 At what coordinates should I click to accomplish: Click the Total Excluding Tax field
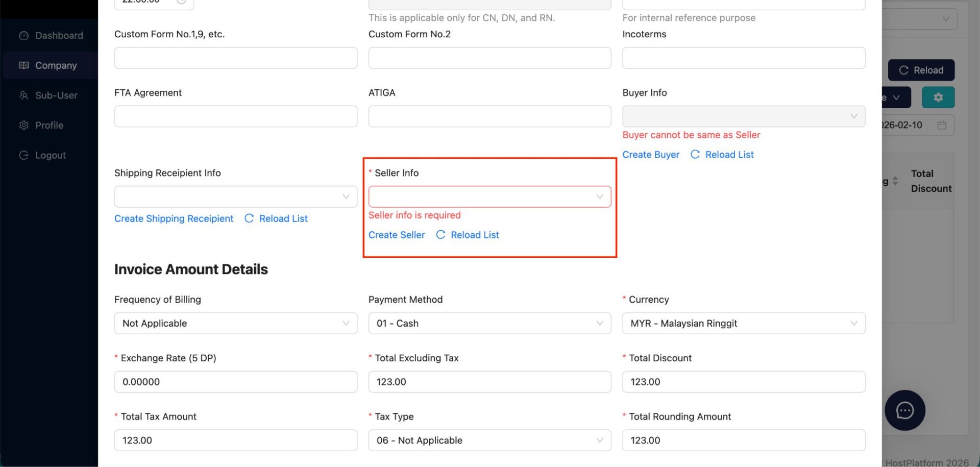[x=489, y=382]
